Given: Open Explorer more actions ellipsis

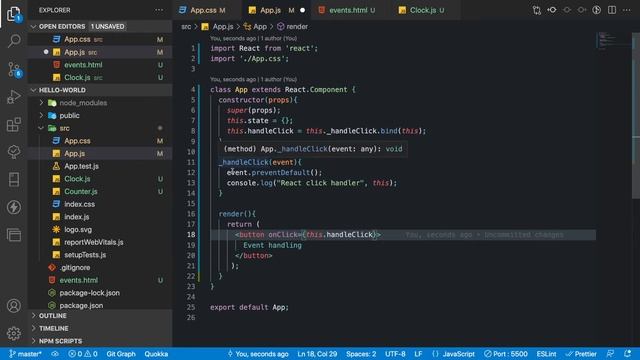Looking at the screenshot, I should [159, 10].
